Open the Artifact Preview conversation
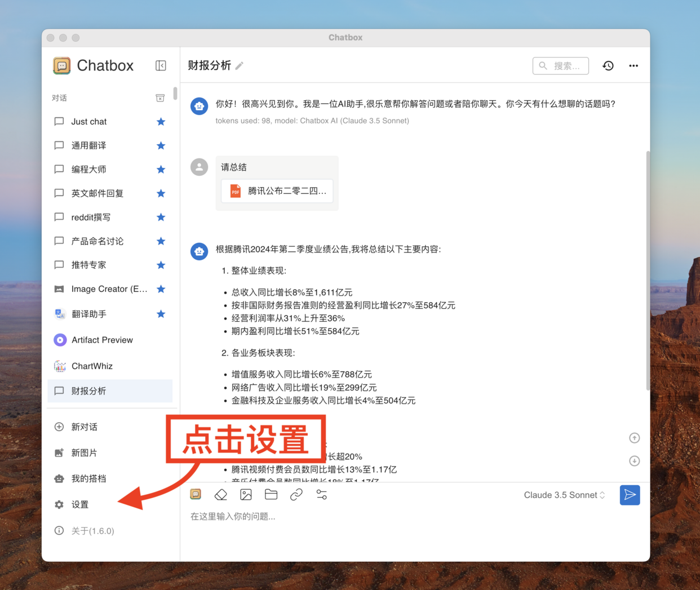The image size is (700, 590). coord(110,340)
